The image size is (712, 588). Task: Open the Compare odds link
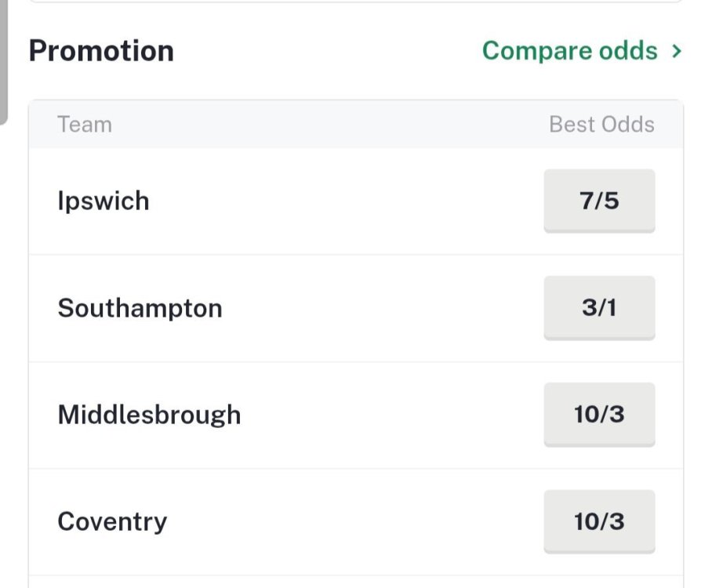(x=569, y=51)
